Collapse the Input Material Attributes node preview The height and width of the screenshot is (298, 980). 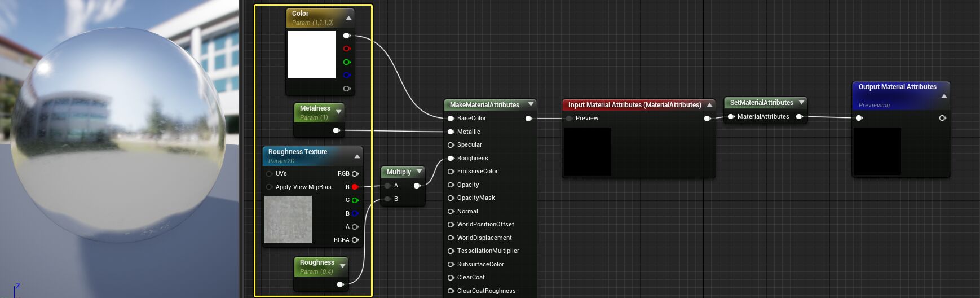point(709,105)
